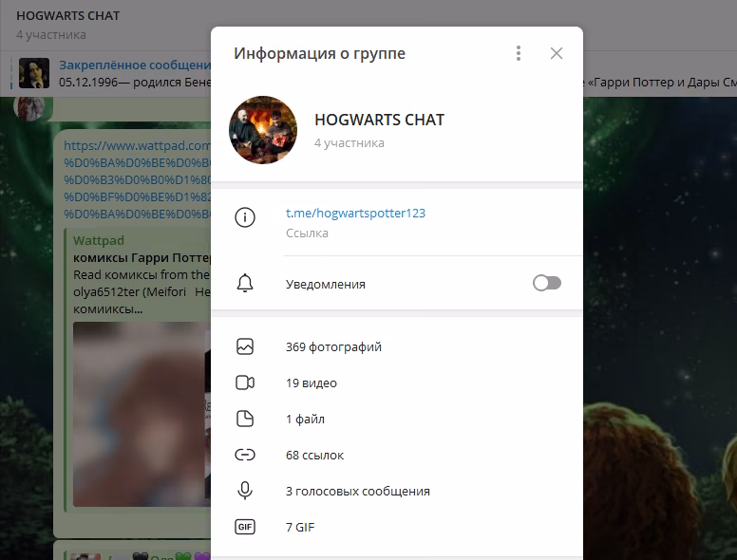Open the t.me/hogwartspotter123 link
This screenshot has height=560, width=737.
coord(355,213)
